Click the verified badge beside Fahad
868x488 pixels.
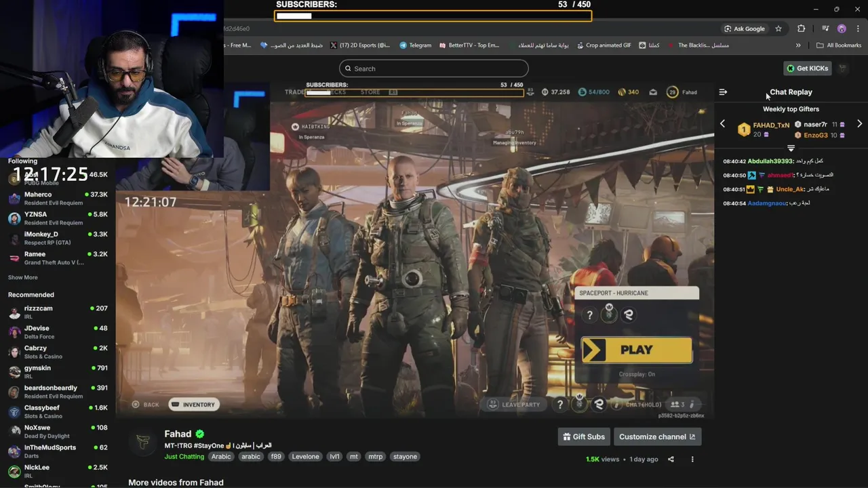click(x=199, y=434)
